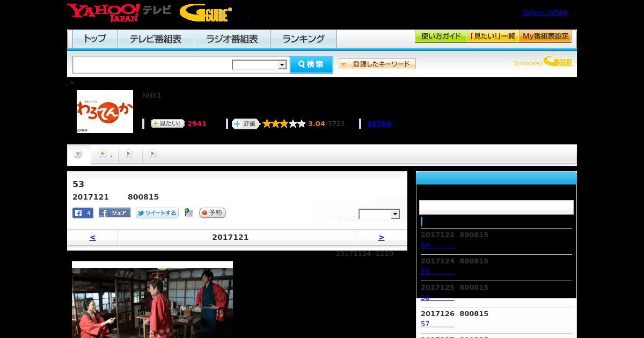Open the Yahoo! JAPAN TV logo
644x338 pixels.
(119, 12)
